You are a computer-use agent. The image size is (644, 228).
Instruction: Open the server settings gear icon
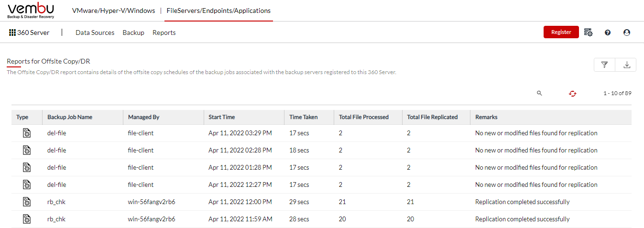[588, 33]
